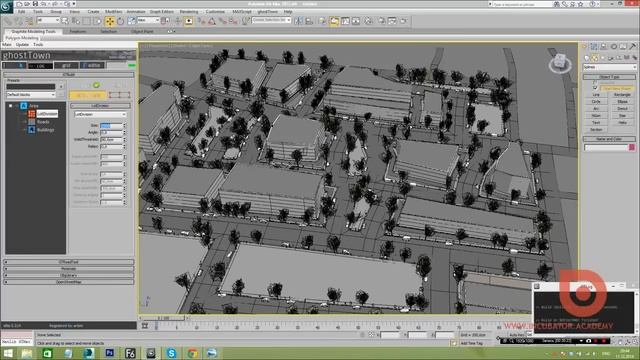Click the Star spline button
The image size is (640, 360).
tap(622, 116)
